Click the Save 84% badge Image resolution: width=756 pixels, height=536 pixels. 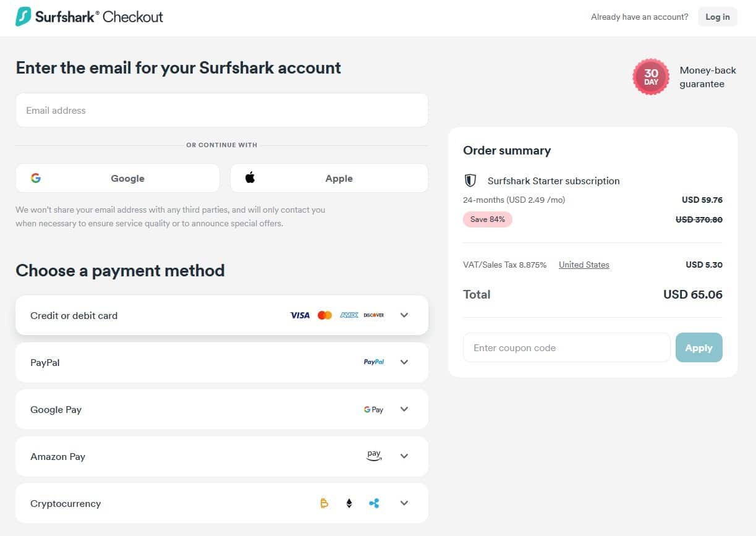coord(488,219)
